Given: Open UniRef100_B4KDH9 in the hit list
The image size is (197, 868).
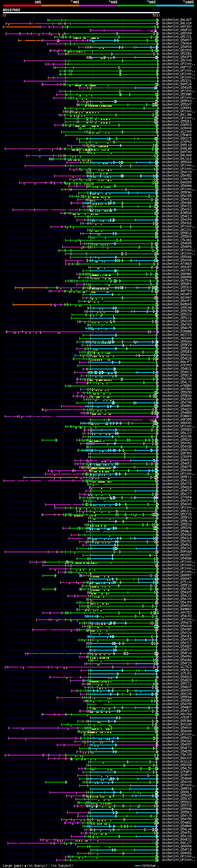Looking at the screenshot, I should coord(177,182).
